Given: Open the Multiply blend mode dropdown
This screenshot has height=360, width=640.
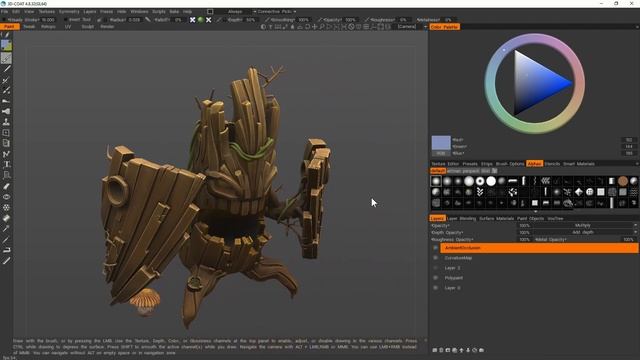Looking at the screenshot, I should tap(585, 225).
